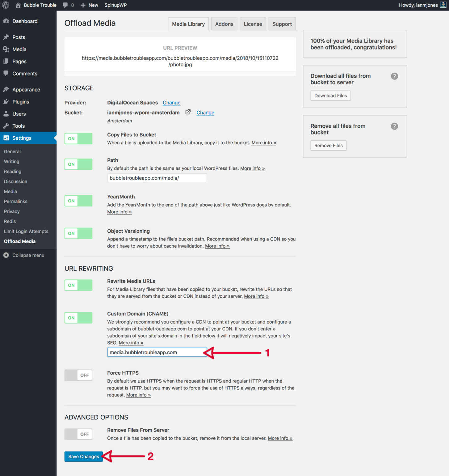449x476 pixels.
Task: Click help icon for Remove all files
Action: (x=394, y=126)
